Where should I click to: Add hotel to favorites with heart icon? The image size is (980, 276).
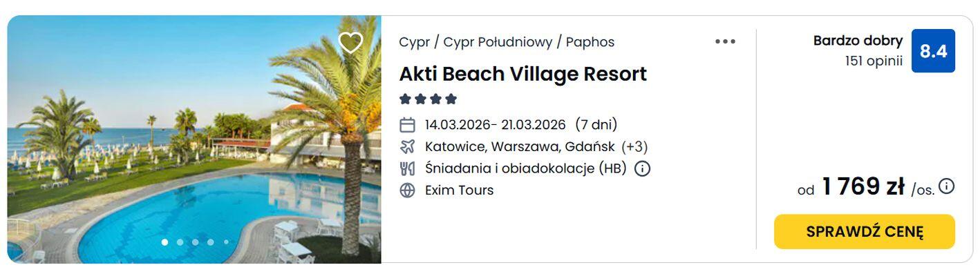[350, 43]
